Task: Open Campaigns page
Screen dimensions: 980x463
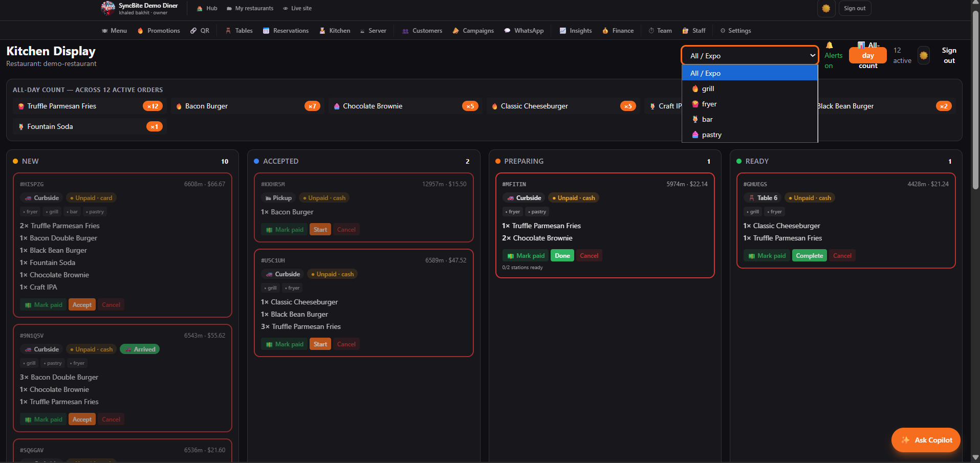Action: (x=473, y=31)
